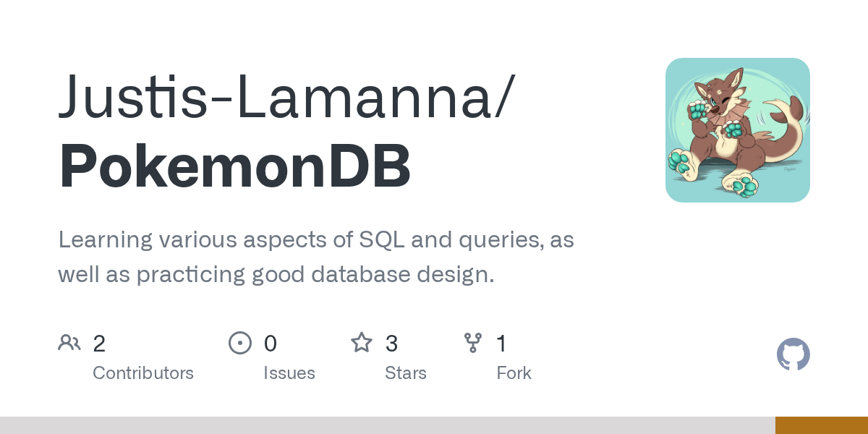868x434 pixels.
Task: Open the fox character avatar image
Action: click(x=737, y=130)
